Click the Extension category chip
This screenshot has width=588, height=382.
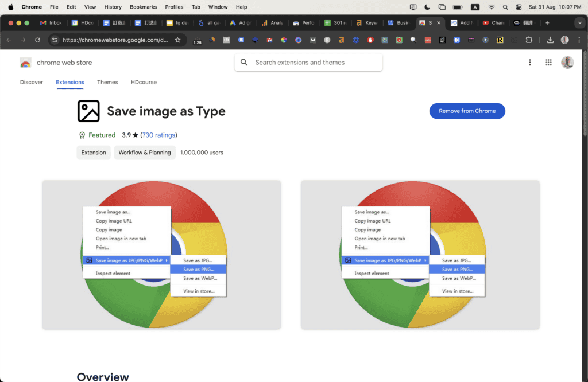pos(94,153)
